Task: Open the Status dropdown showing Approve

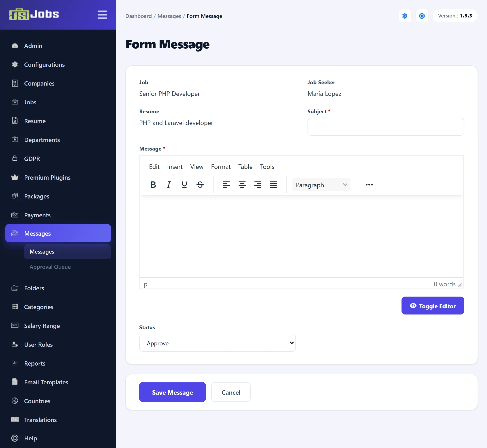Action: coord(217,343)
